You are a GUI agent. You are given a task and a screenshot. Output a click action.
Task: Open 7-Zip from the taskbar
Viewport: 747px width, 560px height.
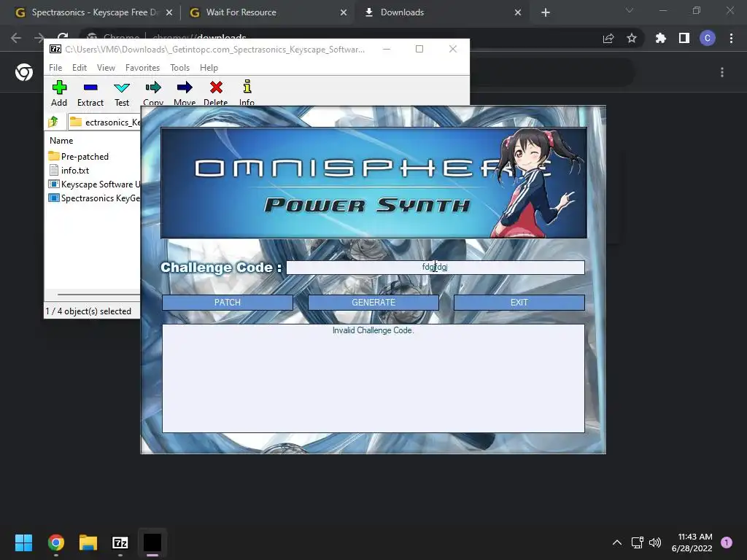coord(120,542)
